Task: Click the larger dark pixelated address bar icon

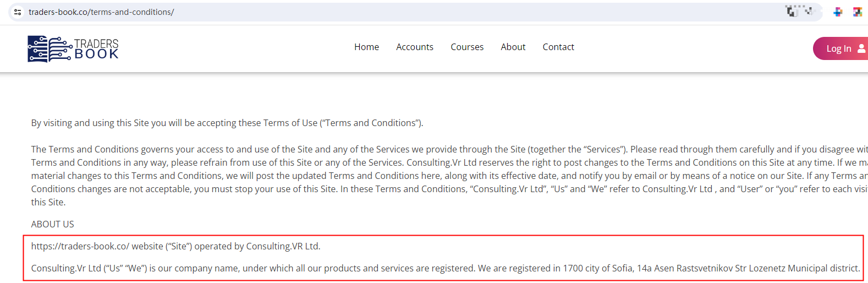Action: (x=792, y=11)
